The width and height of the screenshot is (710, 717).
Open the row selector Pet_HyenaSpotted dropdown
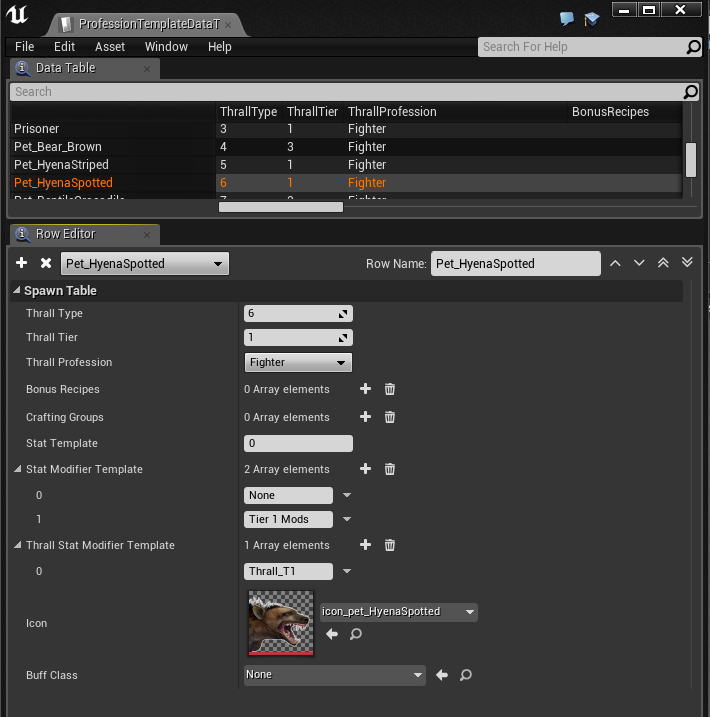145,264
